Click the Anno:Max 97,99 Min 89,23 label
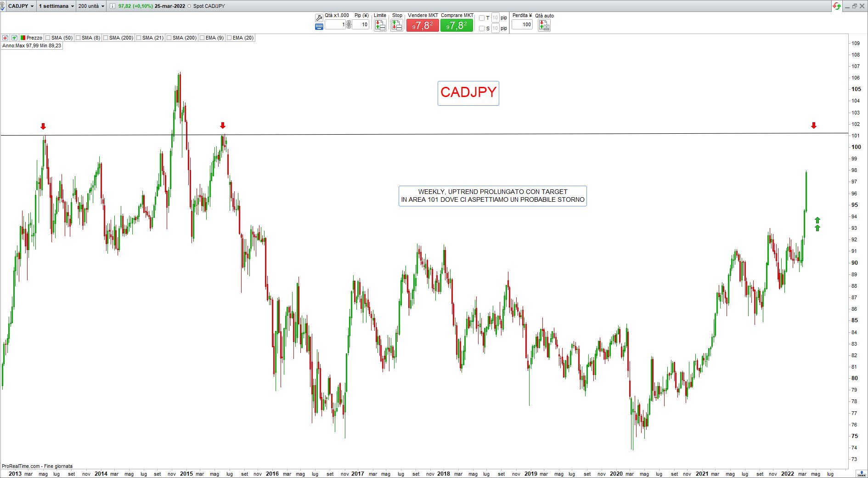Screen dimensions: 868x478 tap(32, 46)
